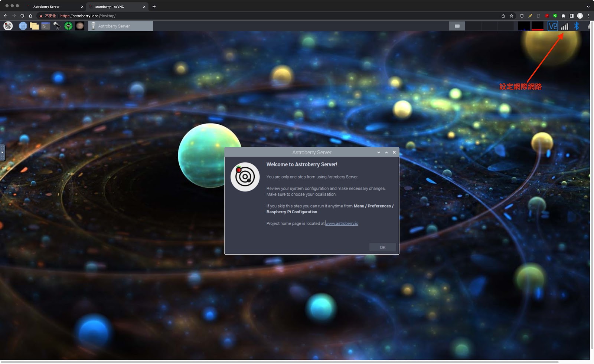The height and width of the screenshot is (364, 594).
Task: Open the www.astroberry.io link
Action: pos(342,223)
